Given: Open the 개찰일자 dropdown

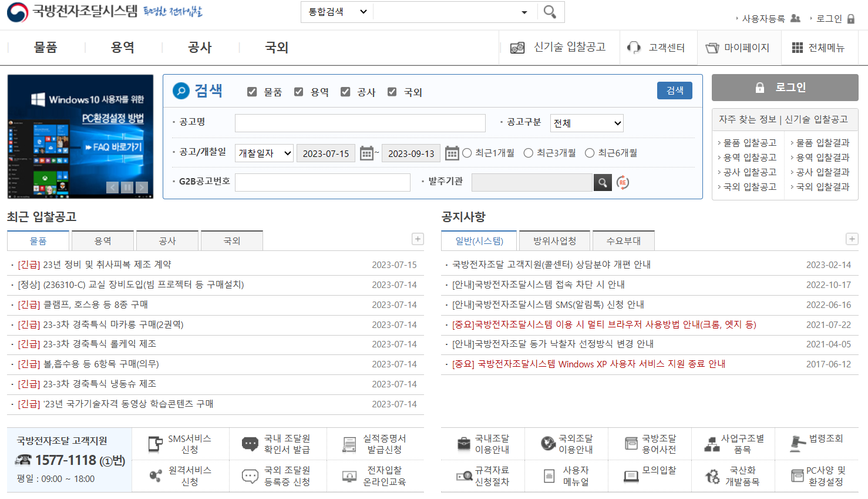Looking at the screenshot, I should tap(264, 153).
